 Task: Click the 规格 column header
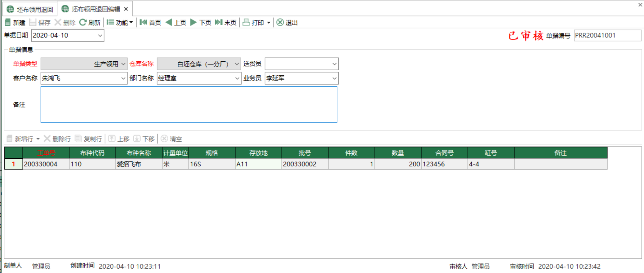tap(212, 153)
